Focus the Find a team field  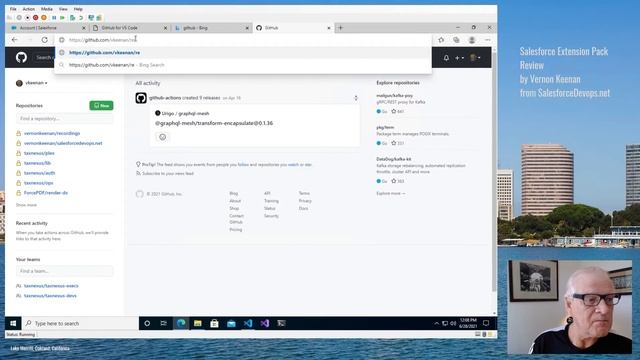click(64, 271)
